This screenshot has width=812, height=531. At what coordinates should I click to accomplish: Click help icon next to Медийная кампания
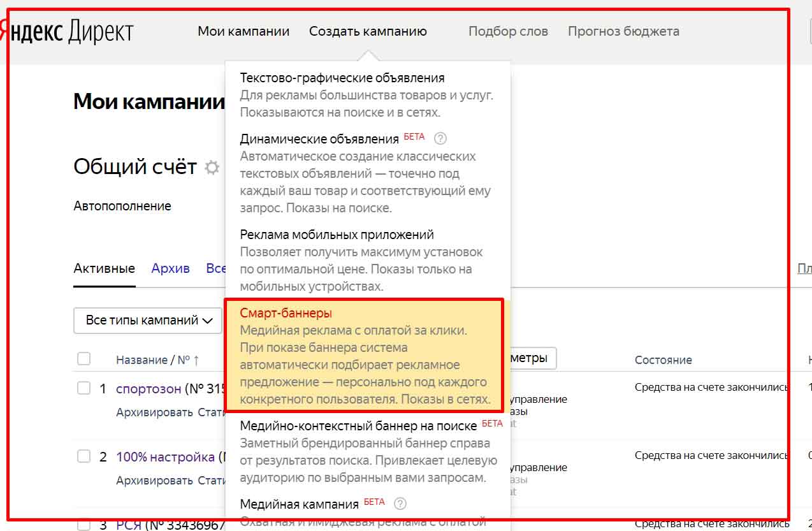[400, 504]
